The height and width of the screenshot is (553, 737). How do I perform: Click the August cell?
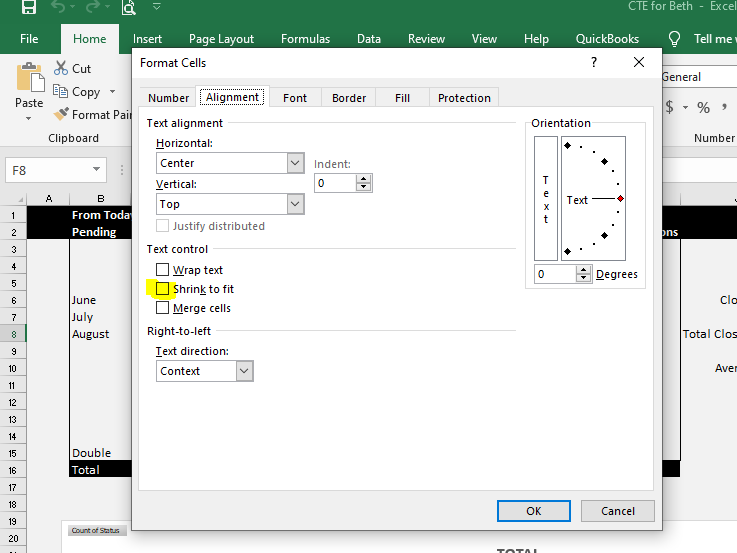[101, 334]
